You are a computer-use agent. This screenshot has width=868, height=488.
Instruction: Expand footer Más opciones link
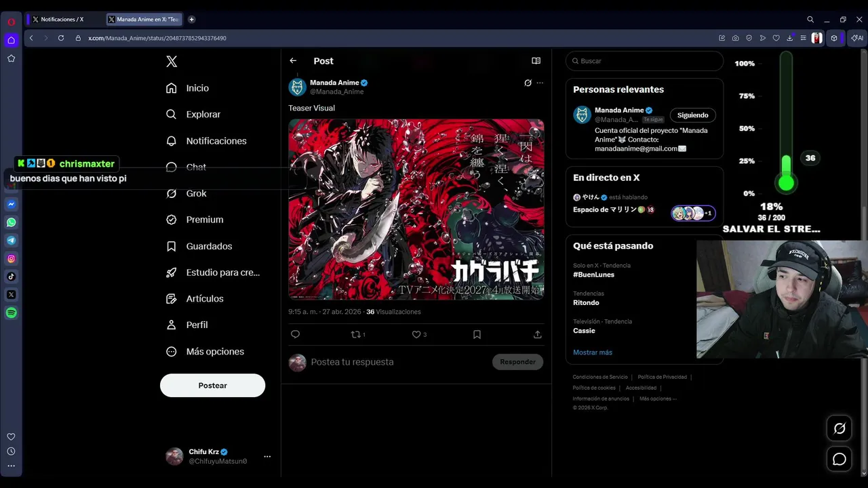(658, 399)
